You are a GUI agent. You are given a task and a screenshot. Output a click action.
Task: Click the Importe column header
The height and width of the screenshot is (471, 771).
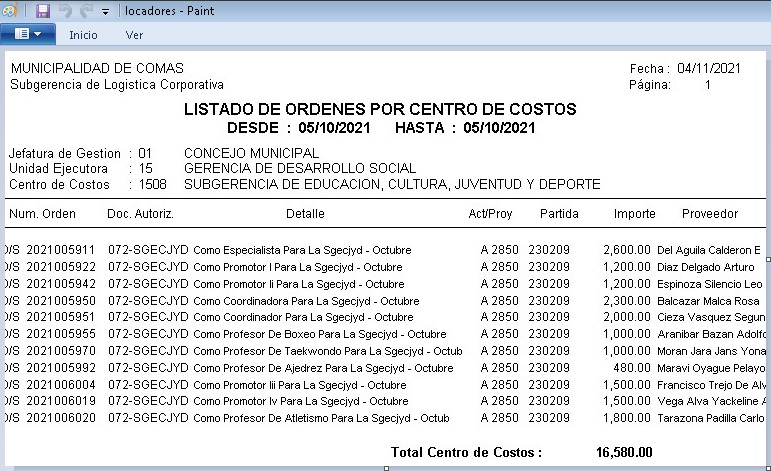click(x=635, y=214)
